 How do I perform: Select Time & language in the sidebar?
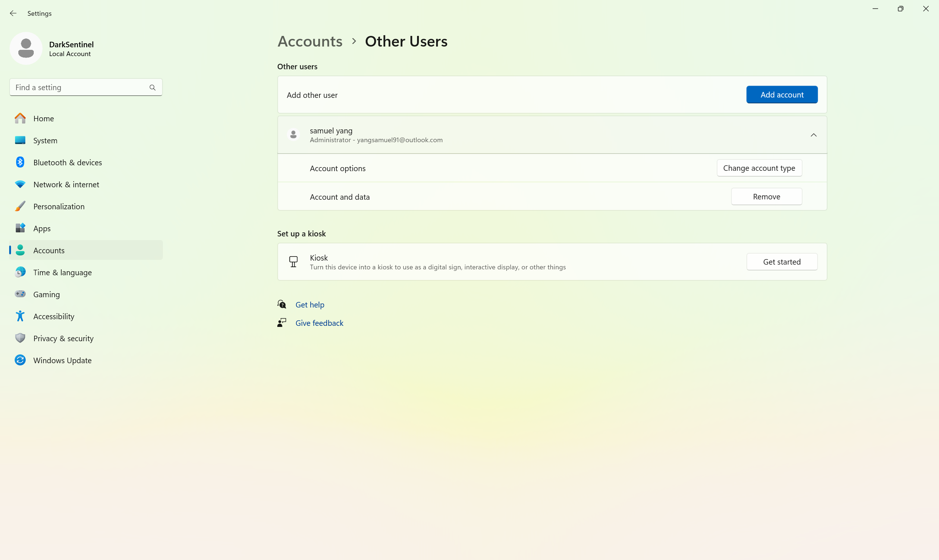pyautogui.click(x=86, y=272)
